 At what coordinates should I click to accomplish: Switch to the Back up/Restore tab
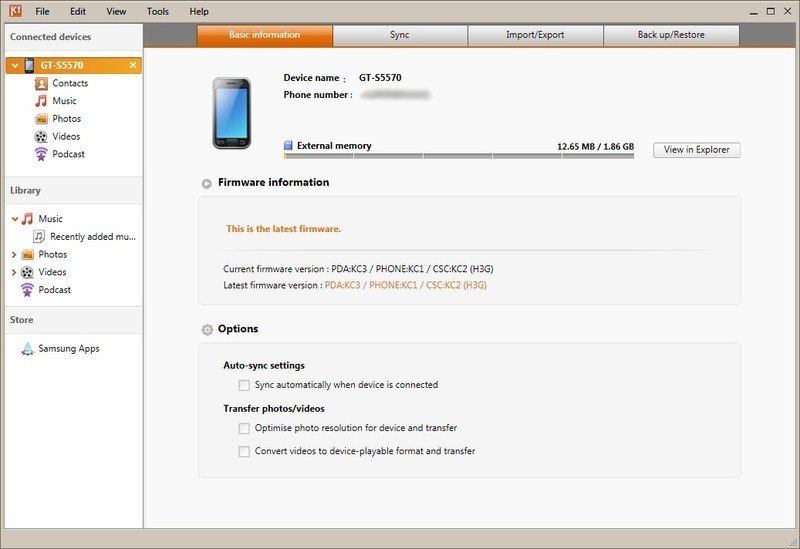[x=671, y=35]
